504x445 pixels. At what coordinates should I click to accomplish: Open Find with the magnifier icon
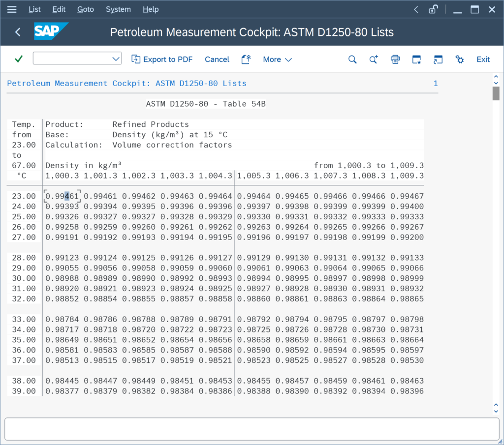coord(352,59)
